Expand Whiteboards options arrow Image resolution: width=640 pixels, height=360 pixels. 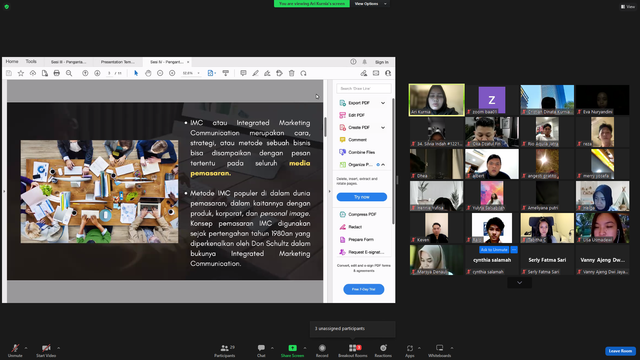[x=452, y=348]
